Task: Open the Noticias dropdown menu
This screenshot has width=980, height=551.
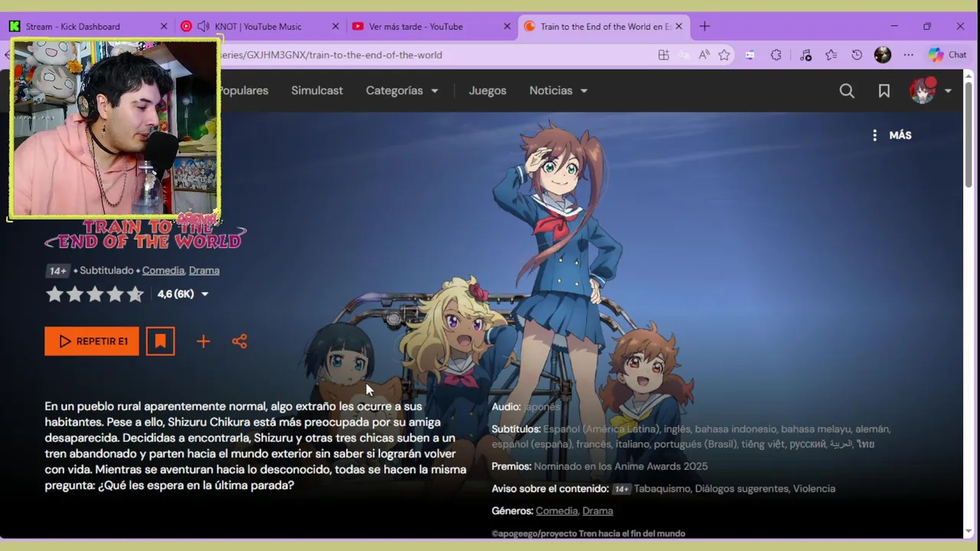Action: (x=558, y=90)
